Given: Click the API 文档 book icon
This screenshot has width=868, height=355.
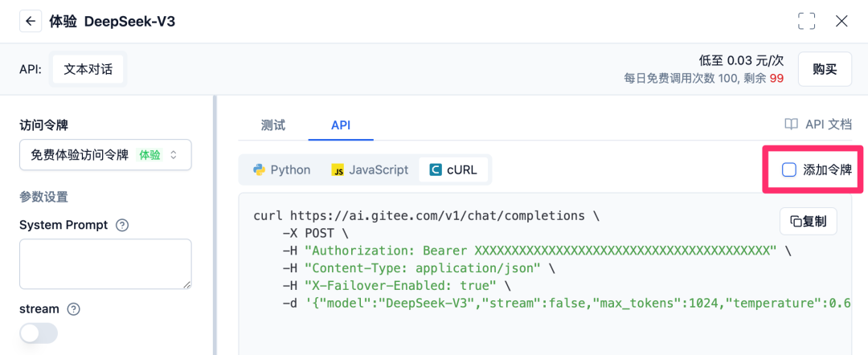Looking at the screenshot, I should tap(792, 124).
